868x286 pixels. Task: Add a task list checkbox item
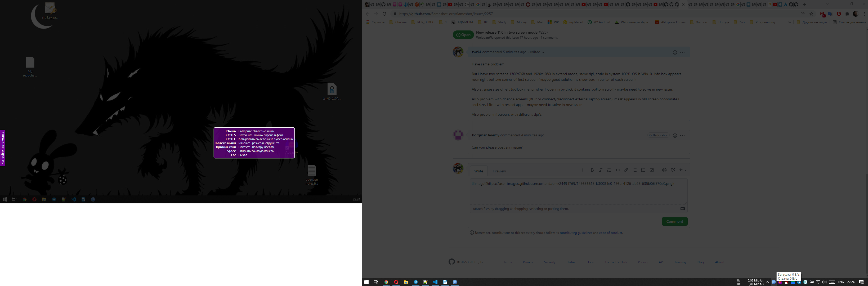click(652, 170)
